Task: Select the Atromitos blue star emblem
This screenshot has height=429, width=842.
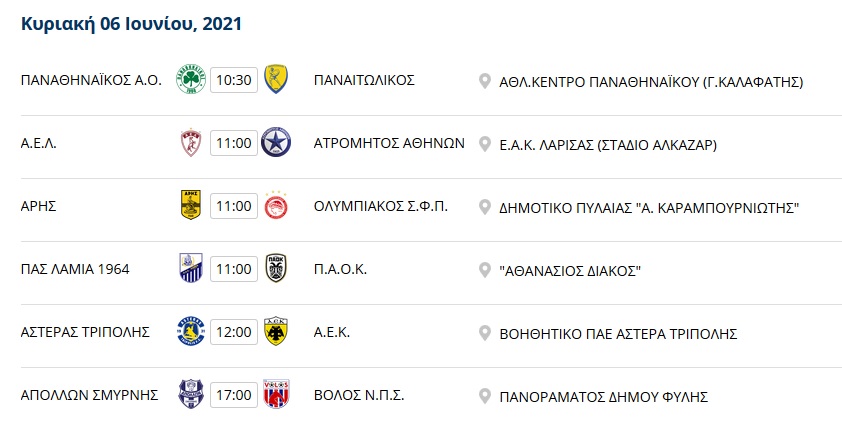Action: tap(276, 143)
